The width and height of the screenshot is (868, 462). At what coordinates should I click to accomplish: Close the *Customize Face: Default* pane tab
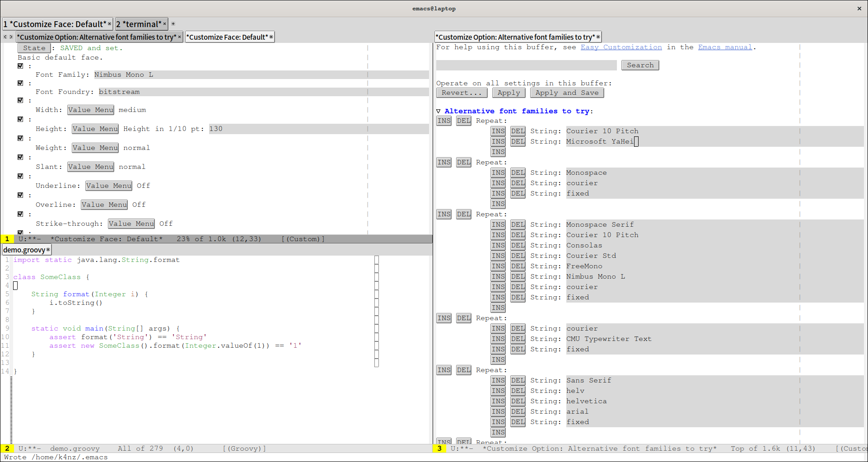271,37
